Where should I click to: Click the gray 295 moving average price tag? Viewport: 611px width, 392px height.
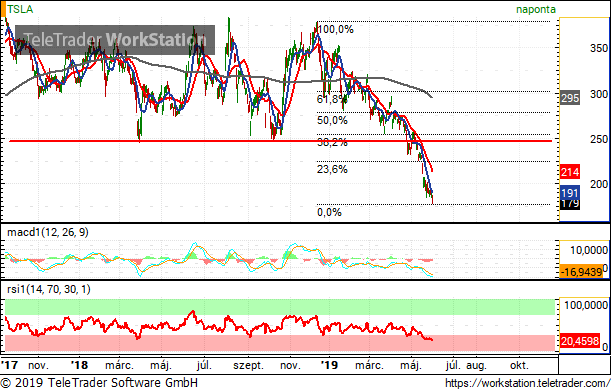point(570,98)
